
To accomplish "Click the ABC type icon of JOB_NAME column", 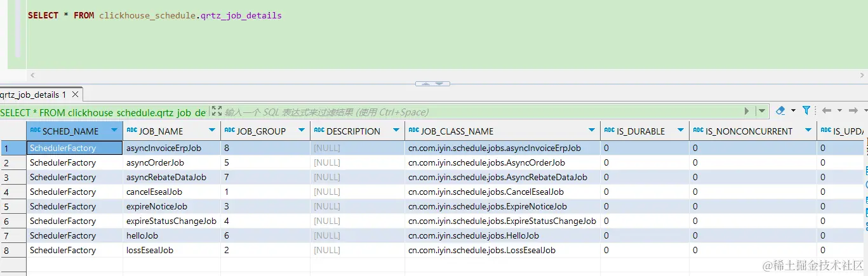I will pos(132,130).
